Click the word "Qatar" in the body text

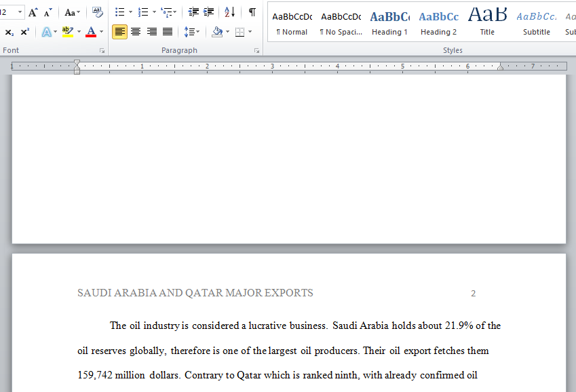[249, 375]
